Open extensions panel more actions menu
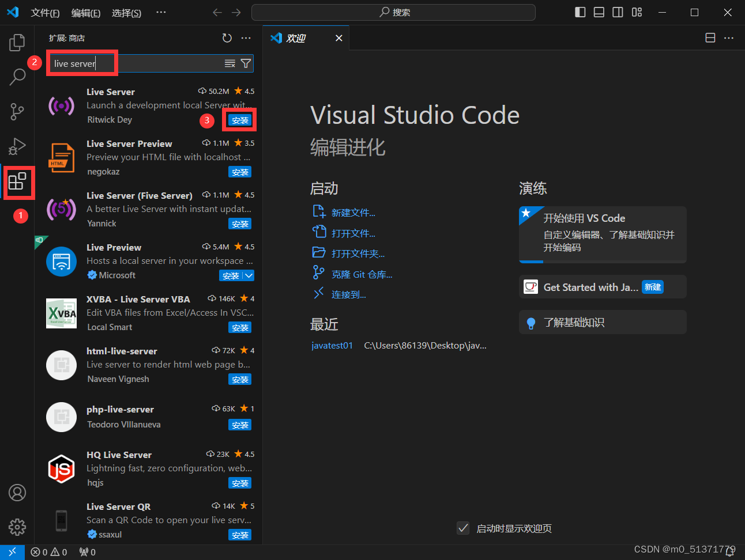Viewport: 745px width, 560px height. point(246,38)
